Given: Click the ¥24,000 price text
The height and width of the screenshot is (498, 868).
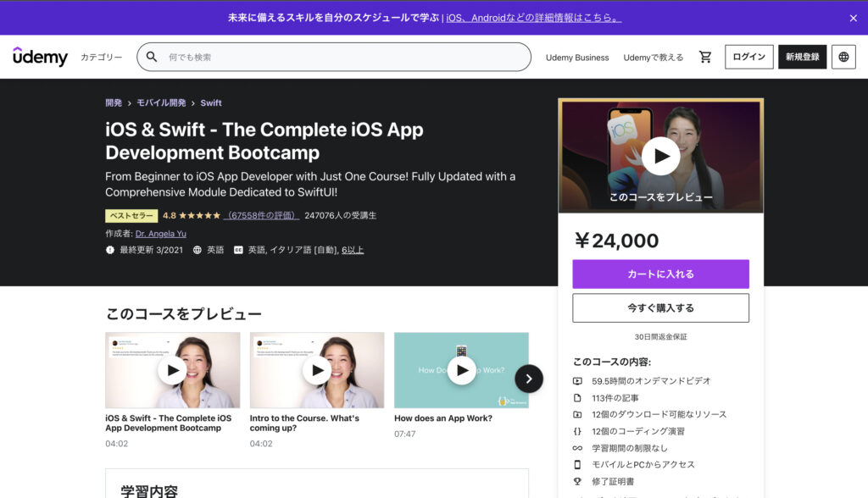Looking at the screenshot, I should pos(616,241).
